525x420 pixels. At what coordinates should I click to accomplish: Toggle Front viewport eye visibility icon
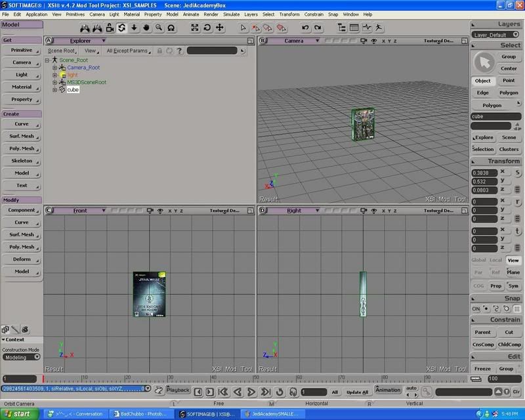click(160, 211)
